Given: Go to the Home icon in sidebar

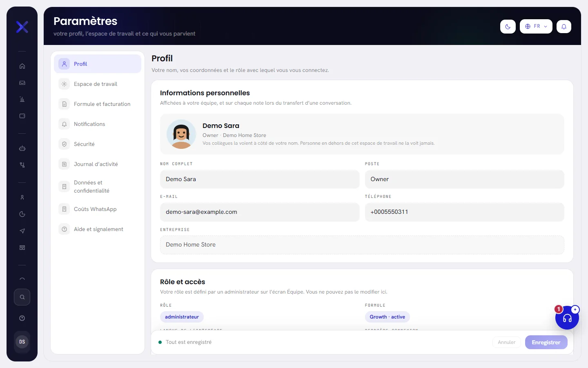Looking at the screenshot, I should pyautogui.click(x=22, y=66).
